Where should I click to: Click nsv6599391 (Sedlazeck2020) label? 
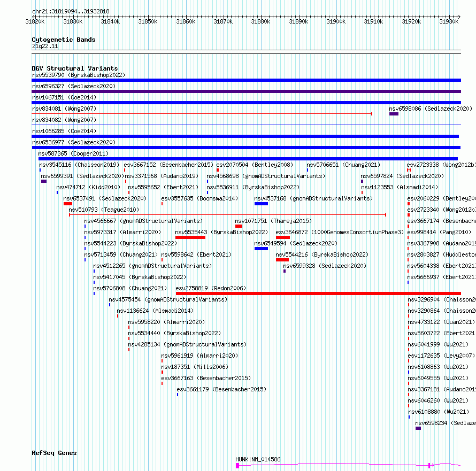tap(82, 176)
